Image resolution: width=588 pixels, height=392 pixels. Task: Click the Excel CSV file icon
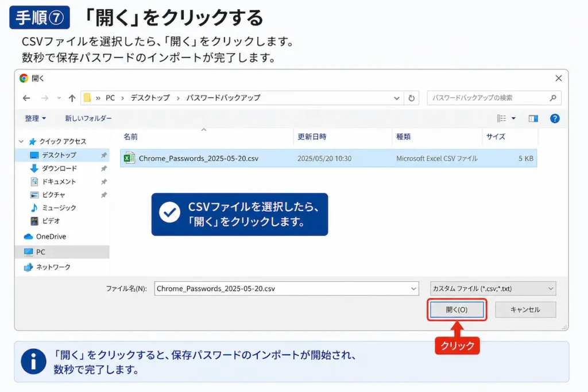tap(129, 158)
